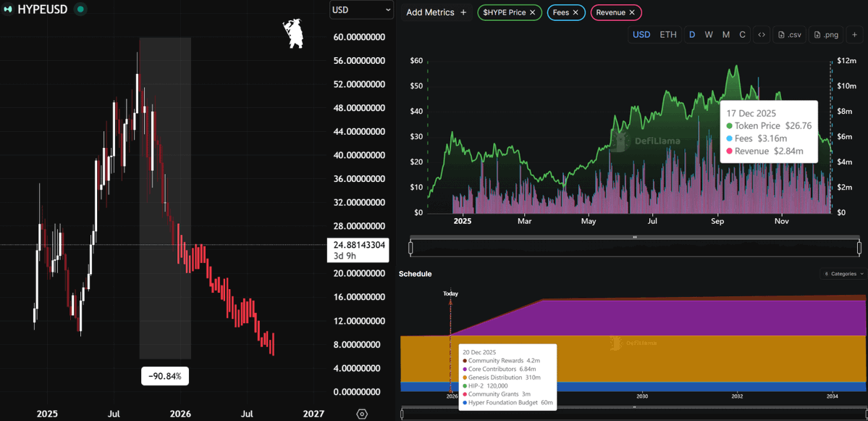Click the embed code icon
The image size is (868, 421).
(x=762, y=34)
